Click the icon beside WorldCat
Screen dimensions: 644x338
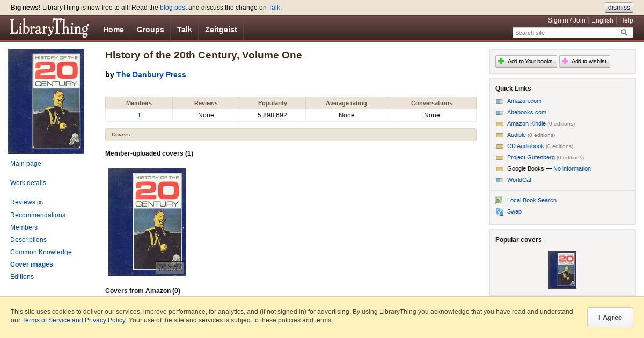(x=500, y=180)
